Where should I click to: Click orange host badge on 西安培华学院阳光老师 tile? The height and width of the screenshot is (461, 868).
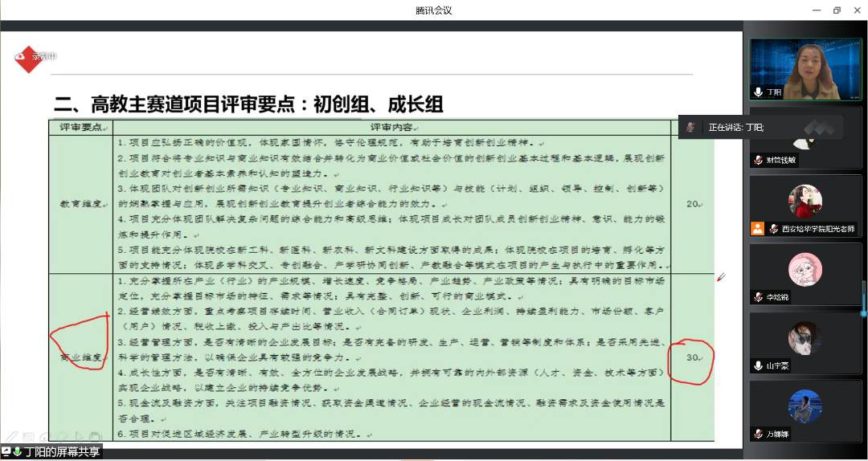tap(757, 229)
